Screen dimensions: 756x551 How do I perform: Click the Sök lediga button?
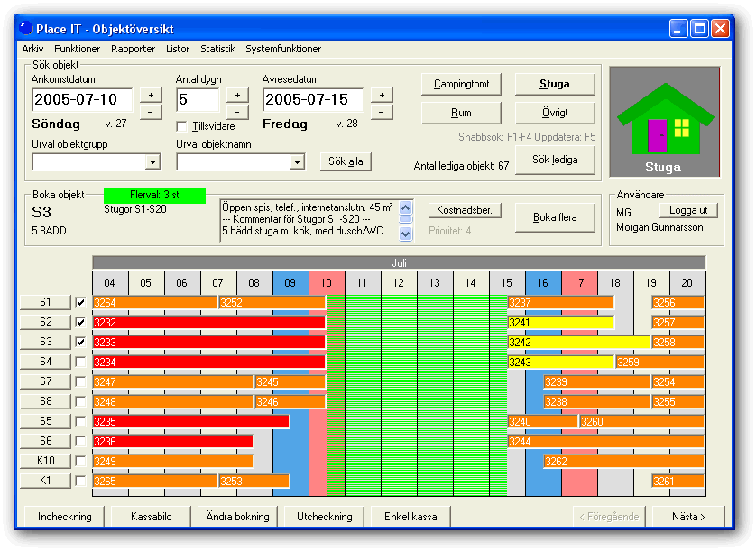click(x=555, y=160)
